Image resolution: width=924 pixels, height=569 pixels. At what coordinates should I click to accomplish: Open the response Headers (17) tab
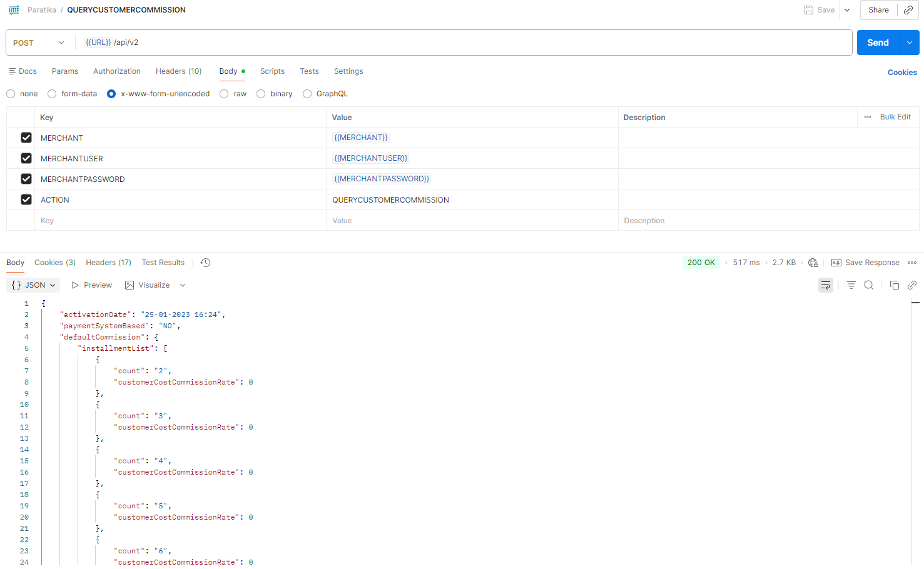coord(108,263)
